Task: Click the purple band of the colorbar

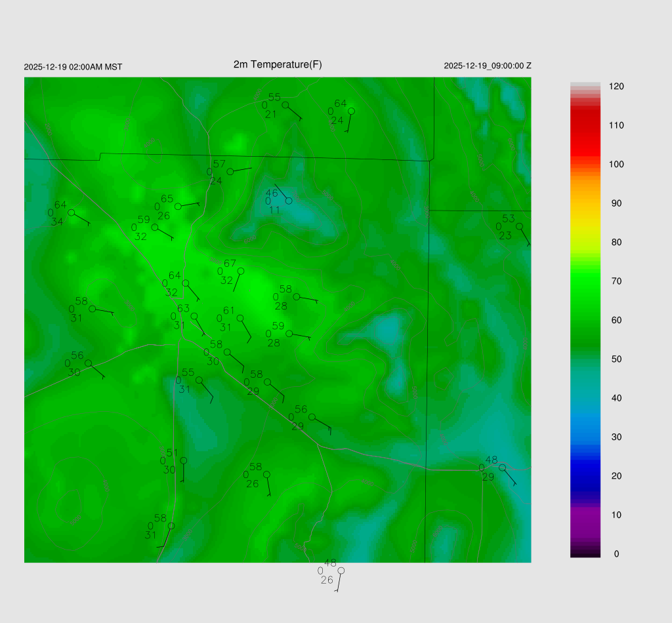Action: pos(585,518)
